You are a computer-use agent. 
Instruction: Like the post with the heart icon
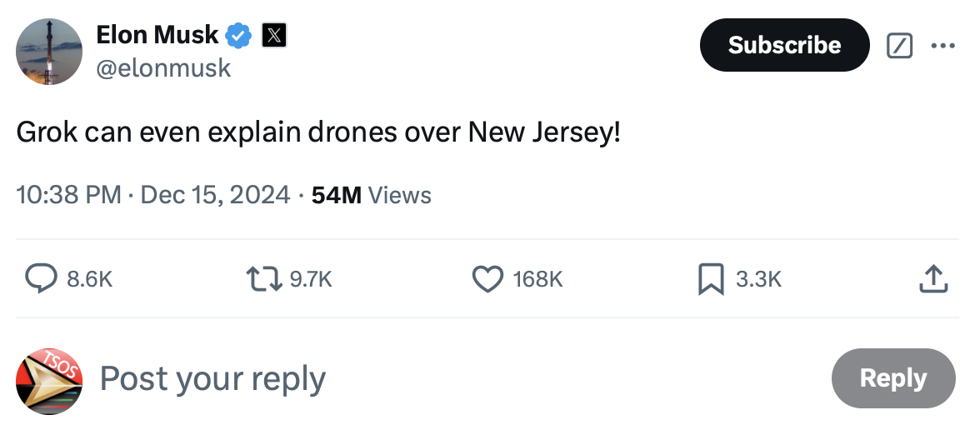488,279
